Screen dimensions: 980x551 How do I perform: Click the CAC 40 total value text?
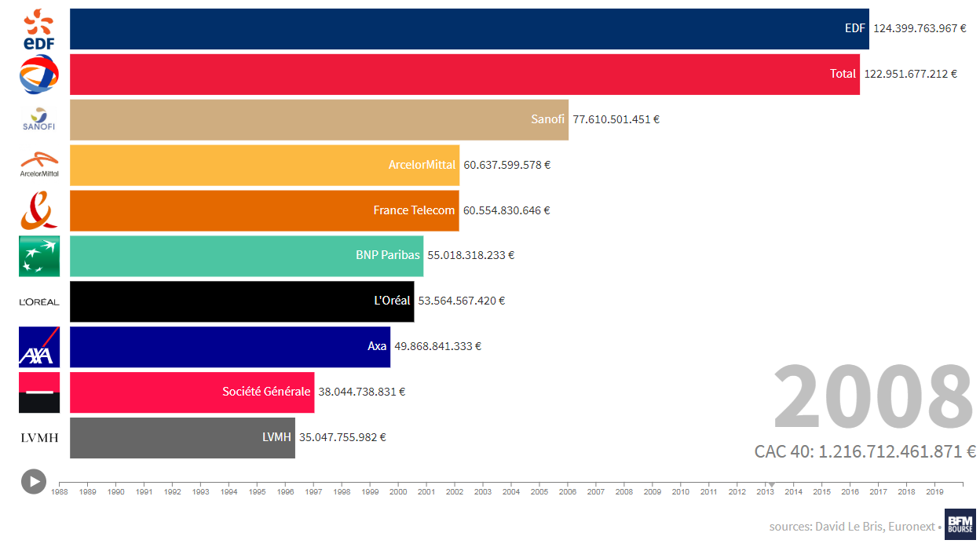tap(865, 451)
